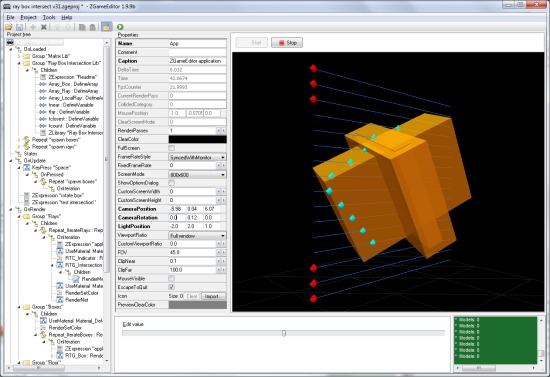550x377 pixels.
Task: Click the green Run project icon
Action: (x=120, y=27)
